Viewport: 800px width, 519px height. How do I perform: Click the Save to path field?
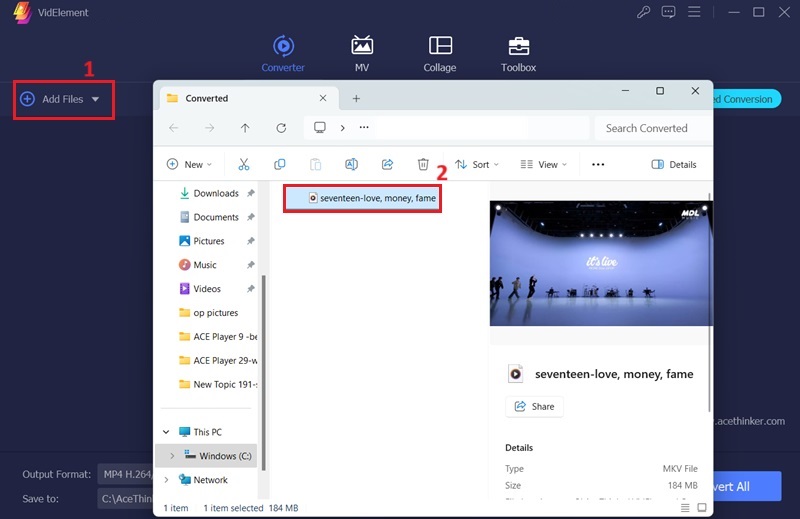pyautogui.click(x=126, y=499)
